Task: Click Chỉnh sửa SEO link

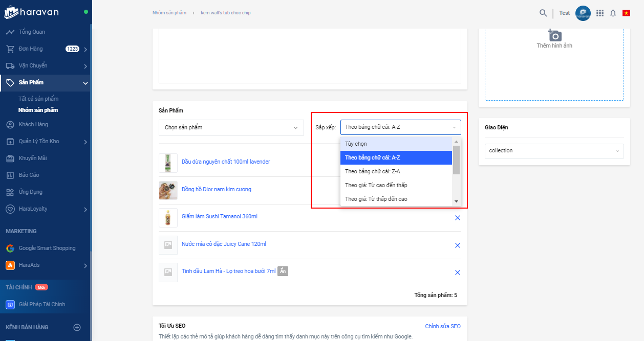Action: (x=443, y=326)
